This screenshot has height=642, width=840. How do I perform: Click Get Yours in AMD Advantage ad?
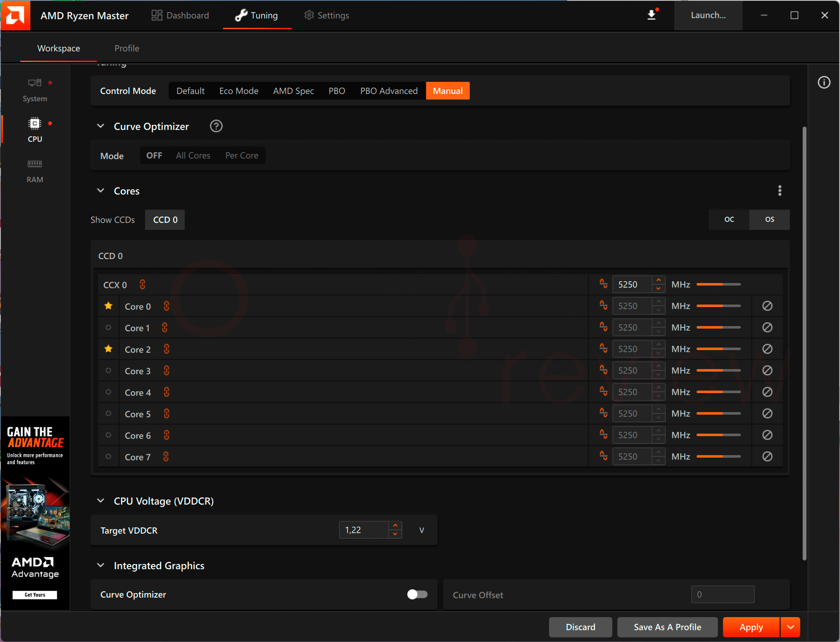click(35, 595)
